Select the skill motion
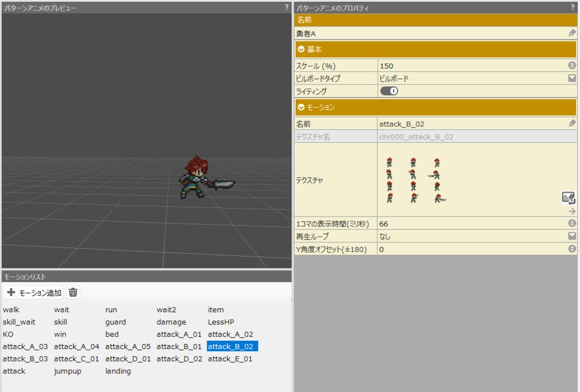 60,322
